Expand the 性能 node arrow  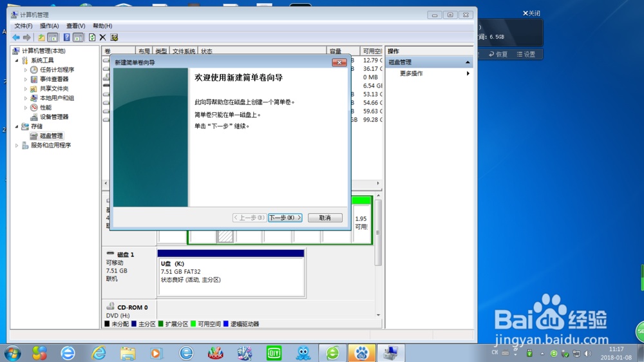(x=26, y=108)
